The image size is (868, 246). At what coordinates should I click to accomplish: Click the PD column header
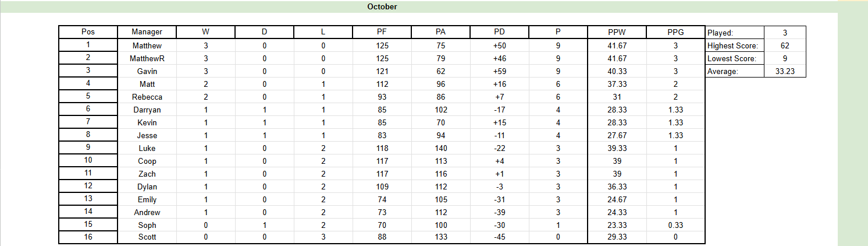point(499,32)
